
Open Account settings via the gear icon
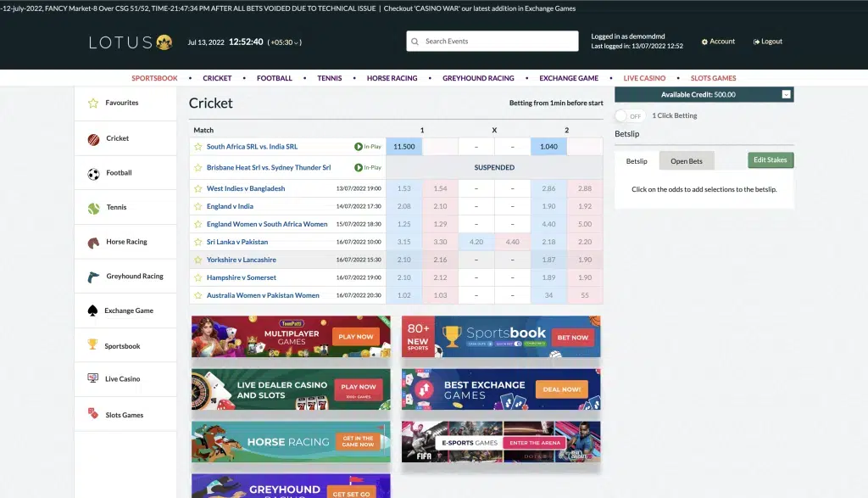tap(705, 41)
